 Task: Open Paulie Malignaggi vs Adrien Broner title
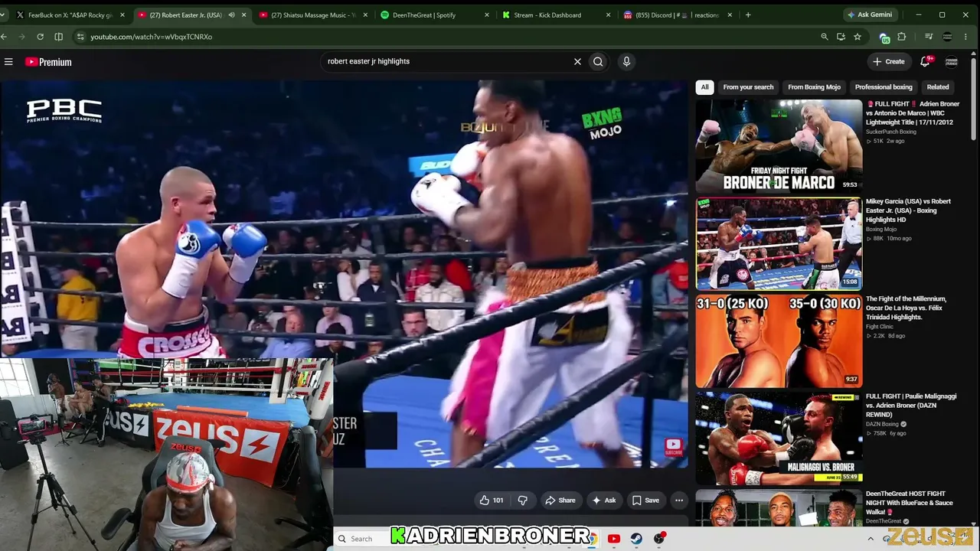[911, 406]
